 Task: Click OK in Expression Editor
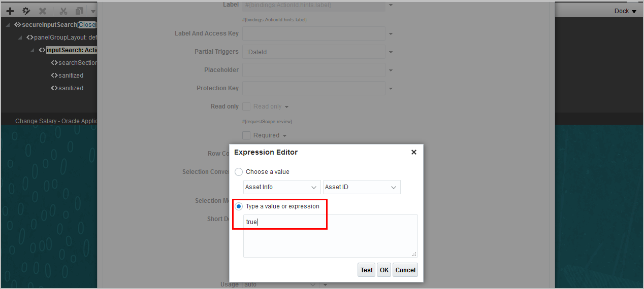(384, 270)
